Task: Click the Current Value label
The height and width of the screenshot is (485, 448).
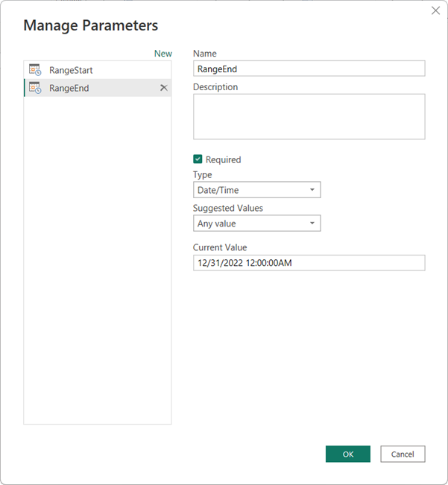Action: 220,247
